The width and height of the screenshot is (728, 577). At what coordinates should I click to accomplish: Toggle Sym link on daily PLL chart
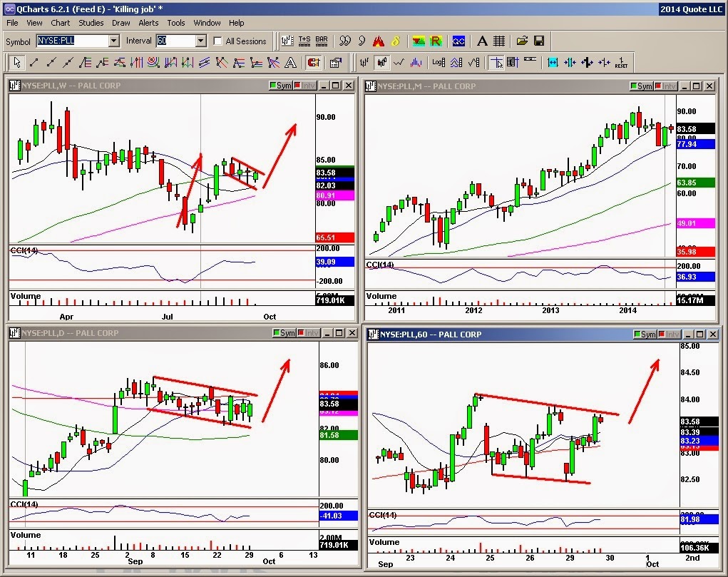click(284, 332)
